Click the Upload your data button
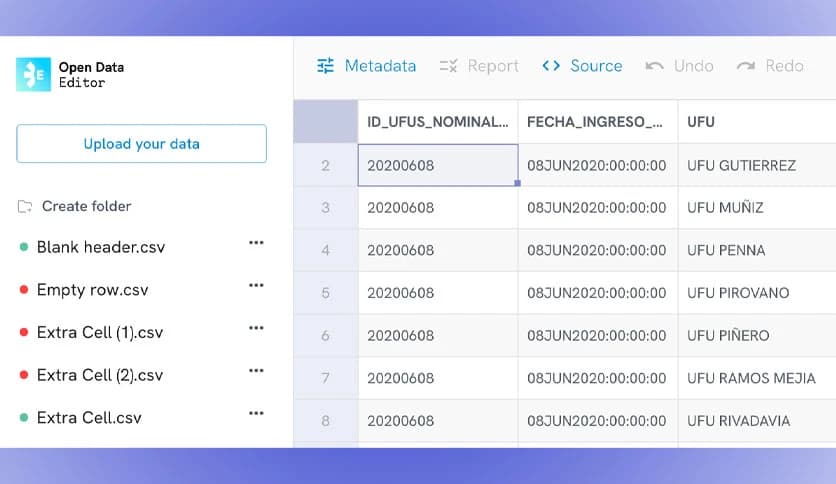 point(141,143)
